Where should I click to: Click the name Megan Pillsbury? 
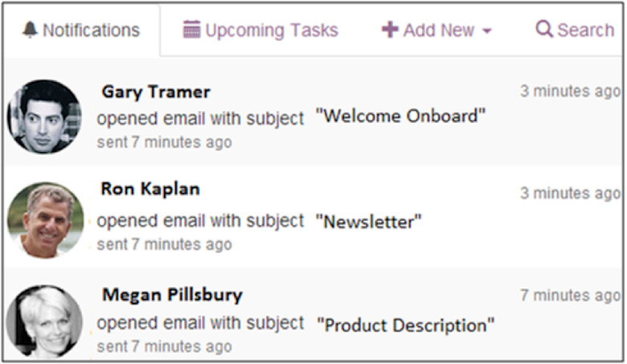[x=172, y=295]
